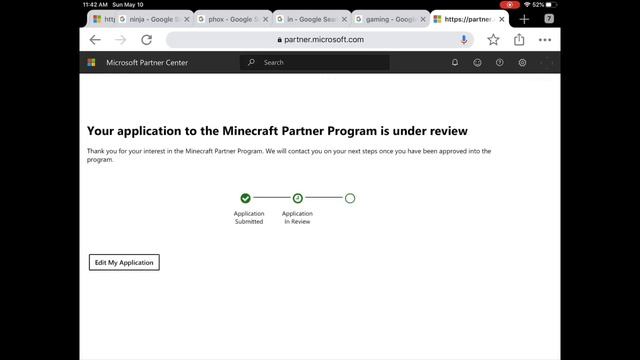Viewport: 640px width, 360px height.
Task: Tap the battery status indicator
Action: pos(551,5)
